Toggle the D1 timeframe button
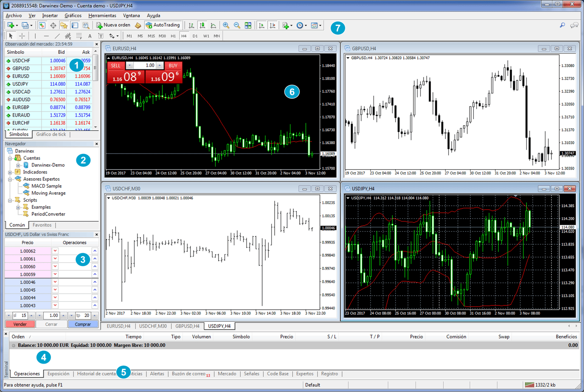 pyautogui.click(x=195, y=36)
